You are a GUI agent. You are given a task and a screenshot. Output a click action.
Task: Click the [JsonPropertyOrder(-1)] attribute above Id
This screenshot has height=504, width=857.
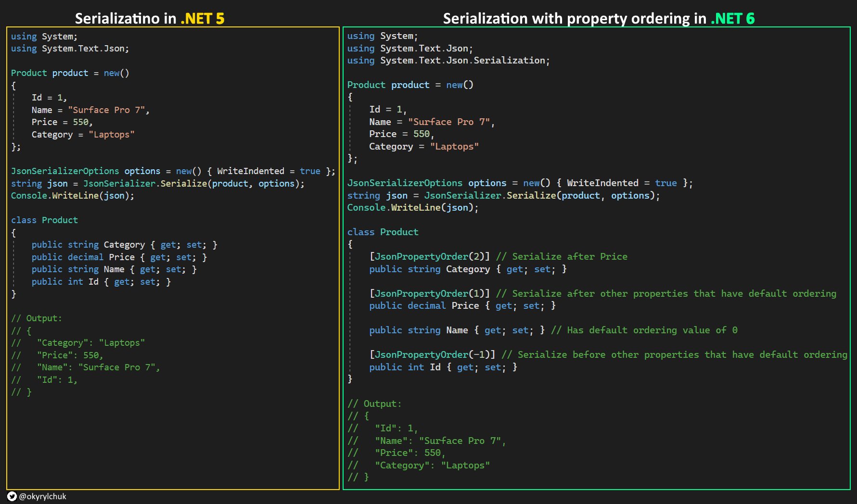pos(432,354)
